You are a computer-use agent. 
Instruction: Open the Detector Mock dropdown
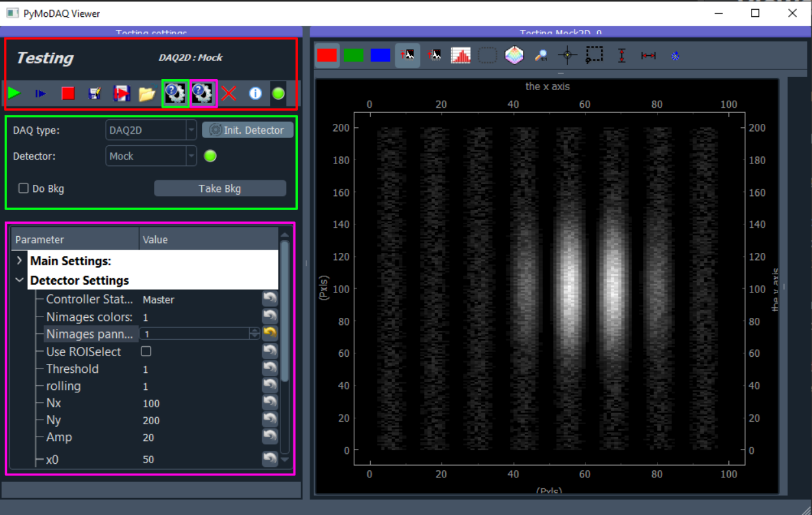pyautogui.click(x=151, y=156)
